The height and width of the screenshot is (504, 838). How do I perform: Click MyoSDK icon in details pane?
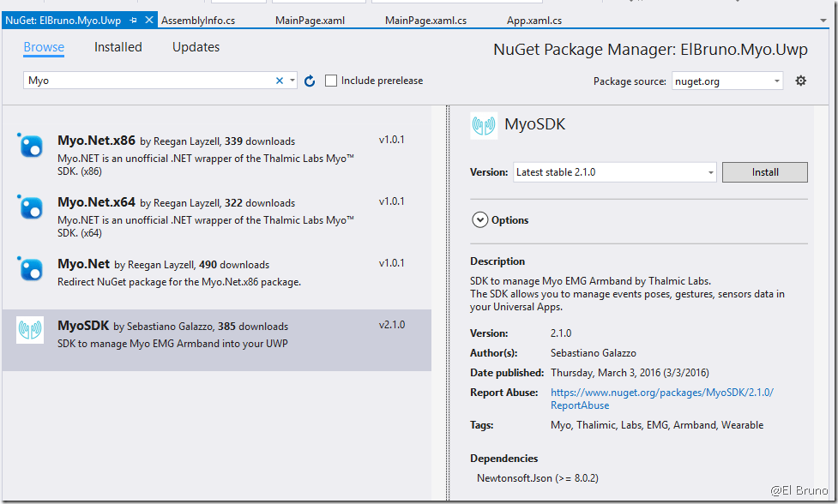[x=484, y=125]
